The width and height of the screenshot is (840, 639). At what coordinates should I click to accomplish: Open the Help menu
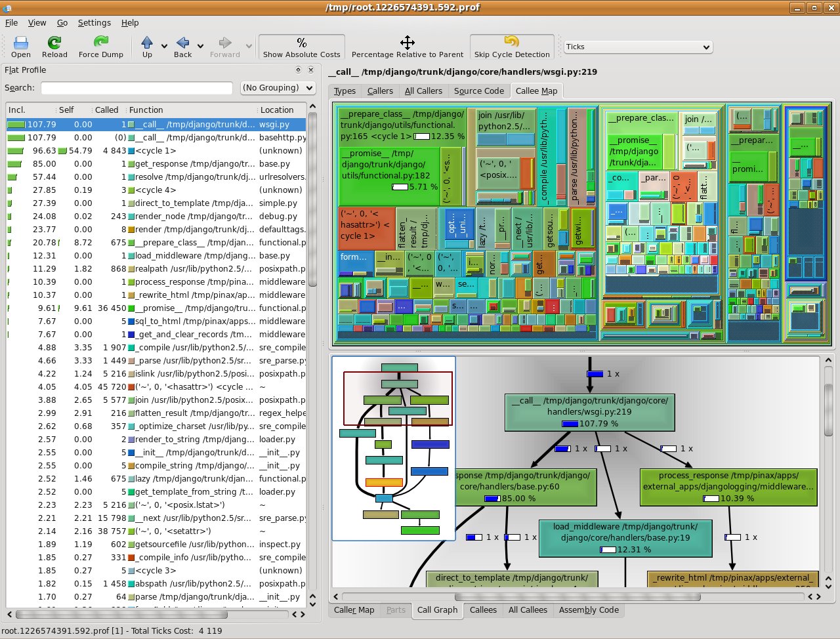point(130,22)
